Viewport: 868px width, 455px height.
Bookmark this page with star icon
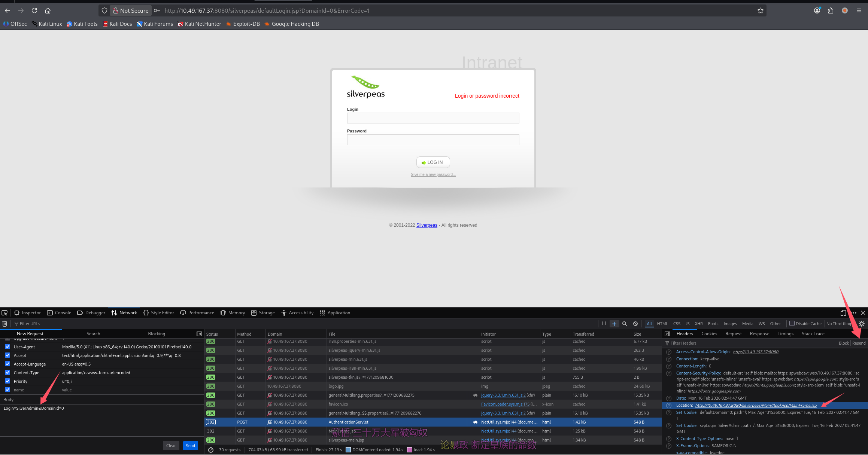(x=760, y=10)
